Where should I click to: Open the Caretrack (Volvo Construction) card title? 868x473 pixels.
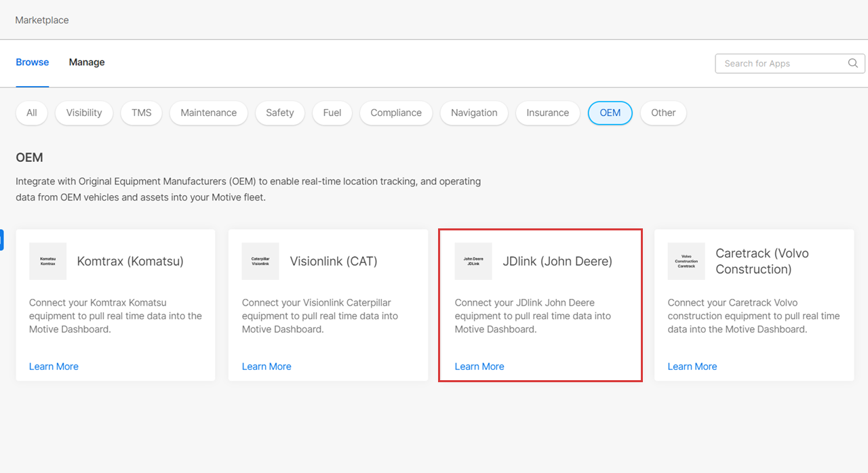(x=762, y=261)
